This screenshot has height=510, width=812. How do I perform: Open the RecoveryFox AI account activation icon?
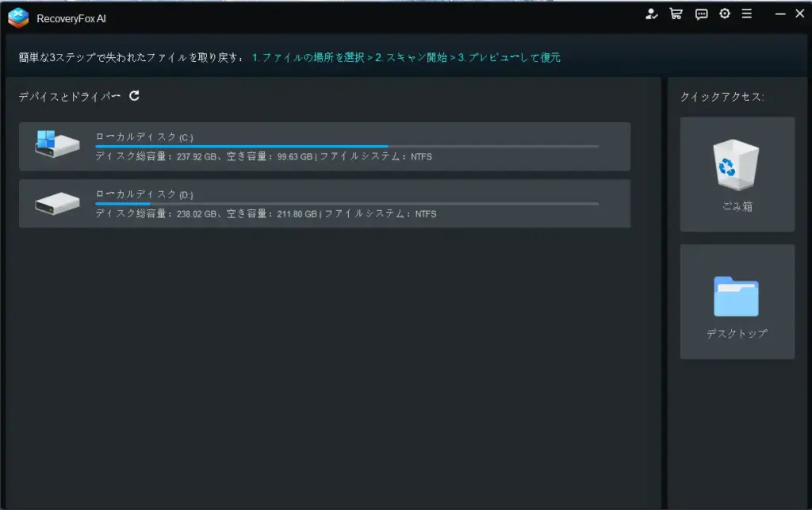point(652,13)
